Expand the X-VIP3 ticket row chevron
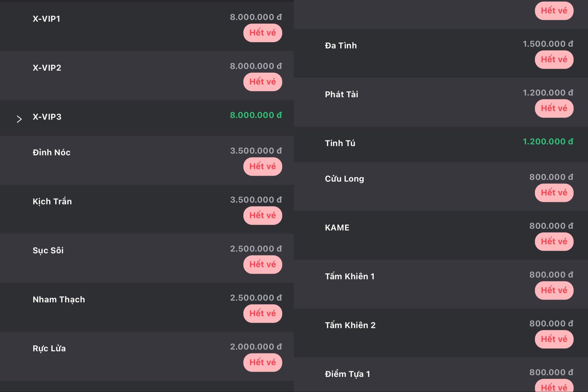The width and height of the screenshot is (588, 392). click(x=19, y=119)
